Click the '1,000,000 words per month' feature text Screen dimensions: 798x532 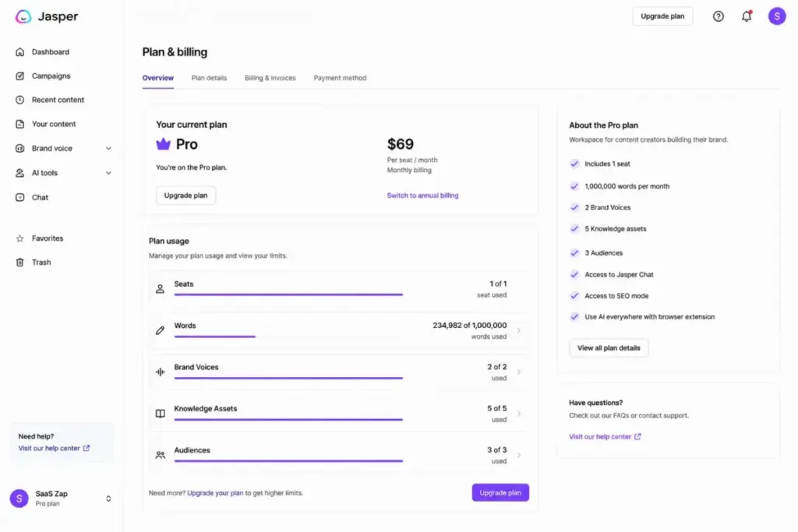(x=627, y=186)
